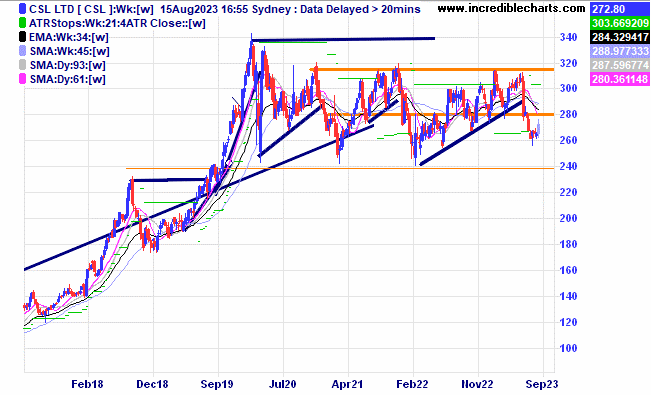Select the ATRStops:Wk:21:4ATR Close legend label
This screenshot has height=395, width=651.
click(x=117, y=23)
